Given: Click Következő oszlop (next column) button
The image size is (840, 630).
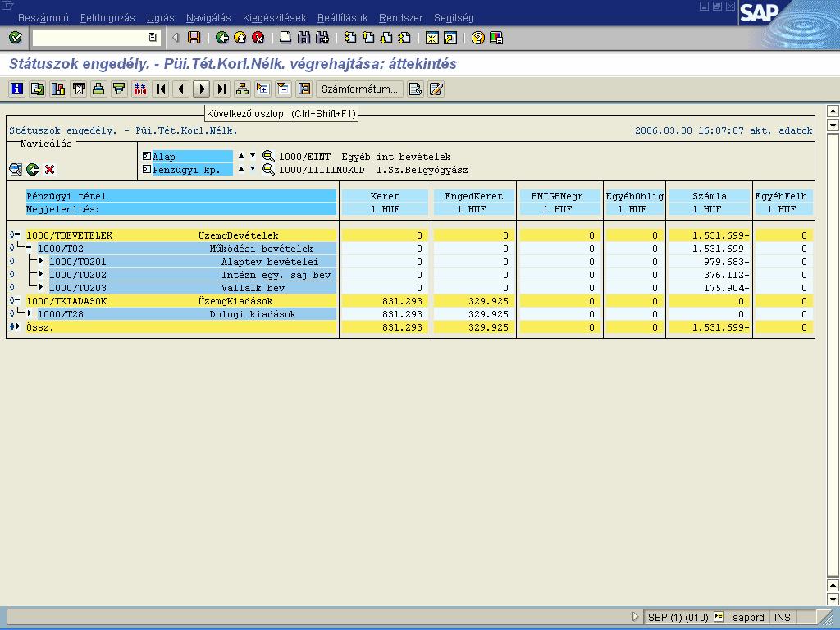Looking at the screenshot, I should pyautogui.click(x=202, y=89).
